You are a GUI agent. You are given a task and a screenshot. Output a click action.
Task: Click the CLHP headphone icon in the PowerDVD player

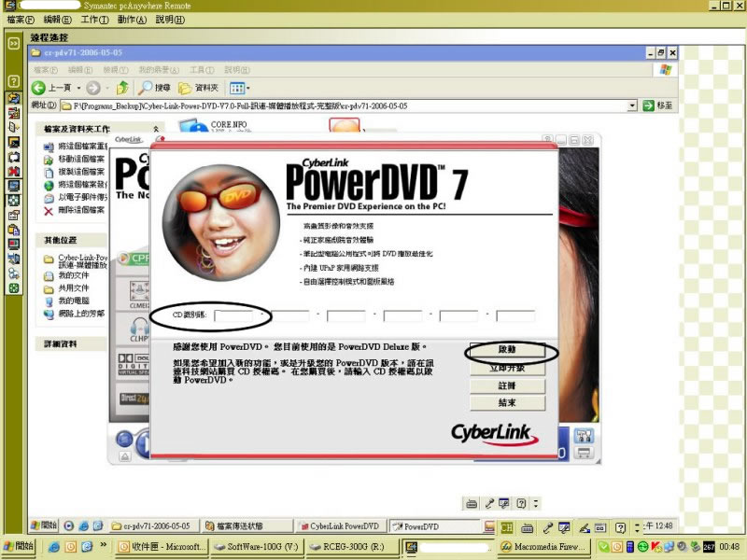[x=139, y=329]
